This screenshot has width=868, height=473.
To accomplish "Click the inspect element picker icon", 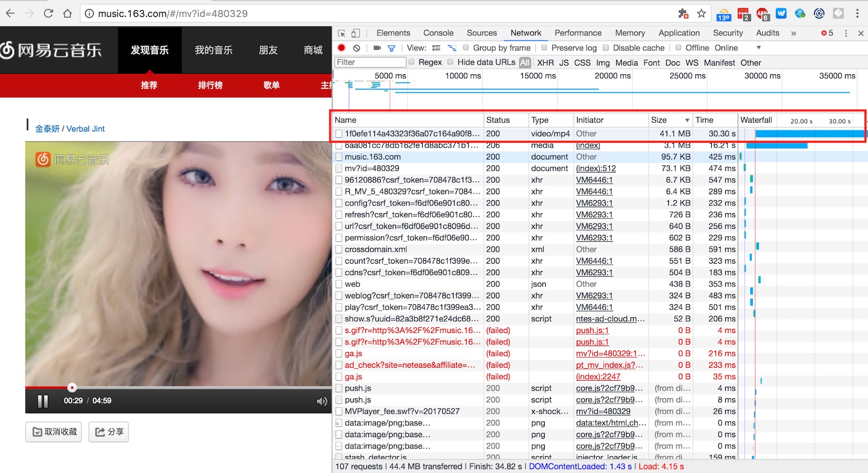I will coord(341,33).
